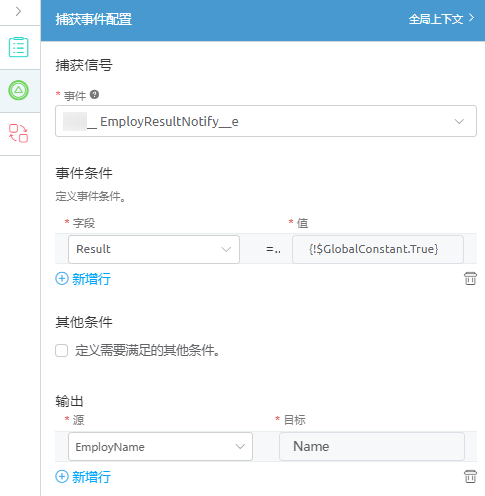Click the 捕获事件配置 header title
485x496 pixels.
click(94, 19)
